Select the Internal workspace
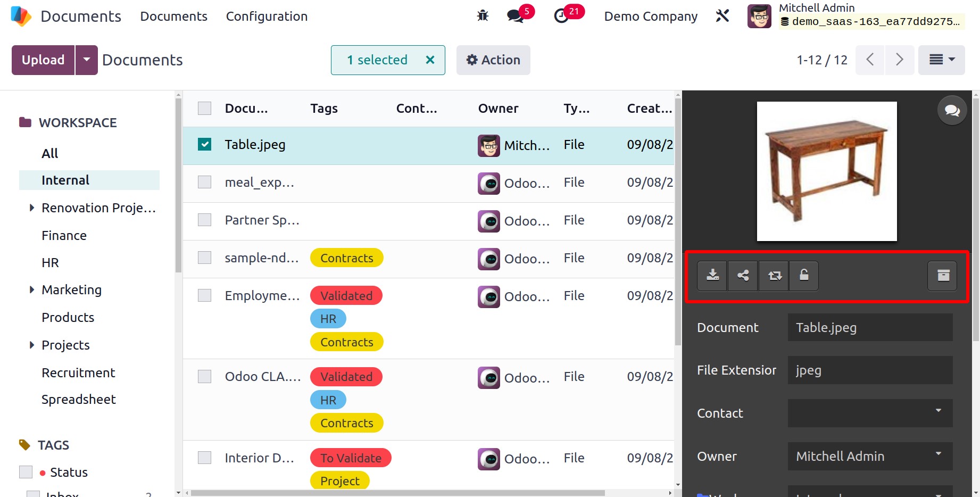Viewport: 980px width, 497px height. 89,180
